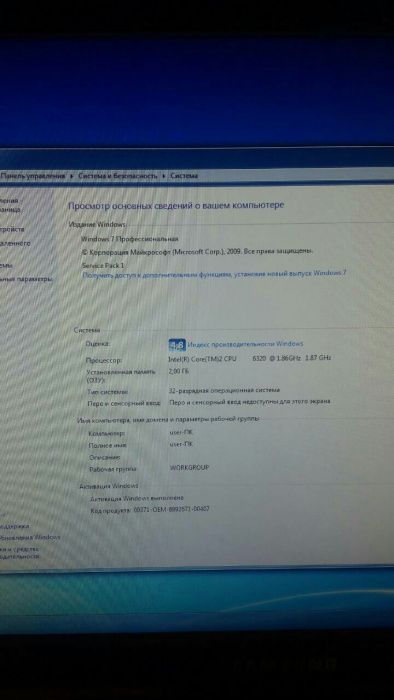Click the window title bar above the breadcrumb

[197, 158]
